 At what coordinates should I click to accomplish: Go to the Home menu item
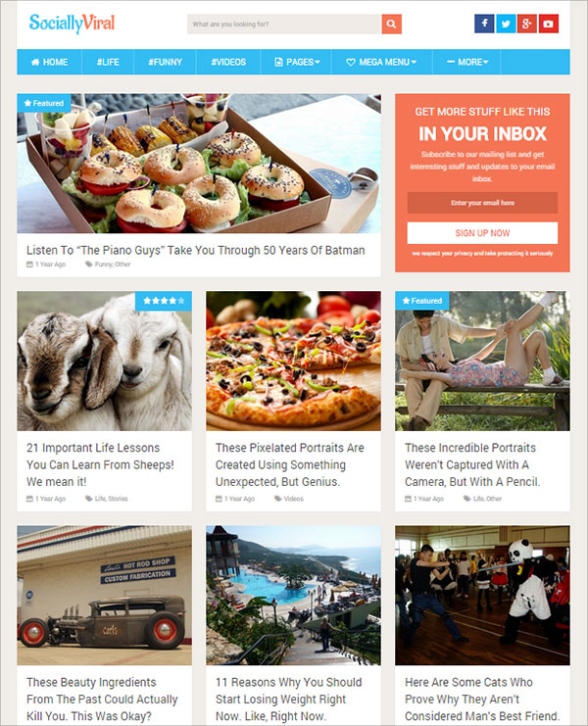click(x=50, y=62)
